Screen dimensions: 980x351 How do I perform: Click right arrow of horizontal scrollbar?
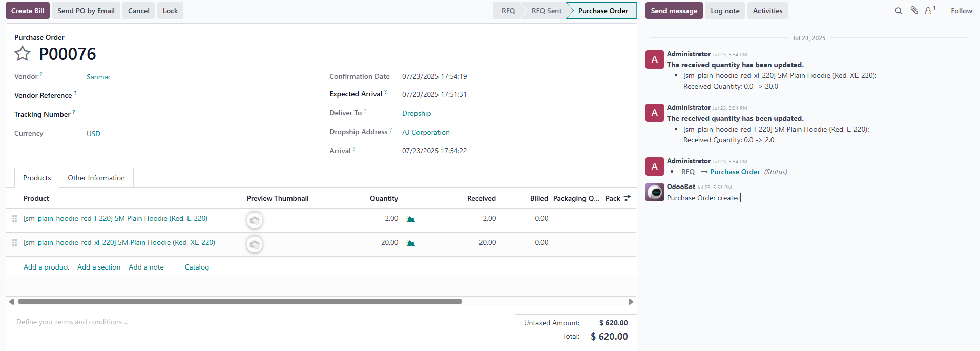coord(631,302)
